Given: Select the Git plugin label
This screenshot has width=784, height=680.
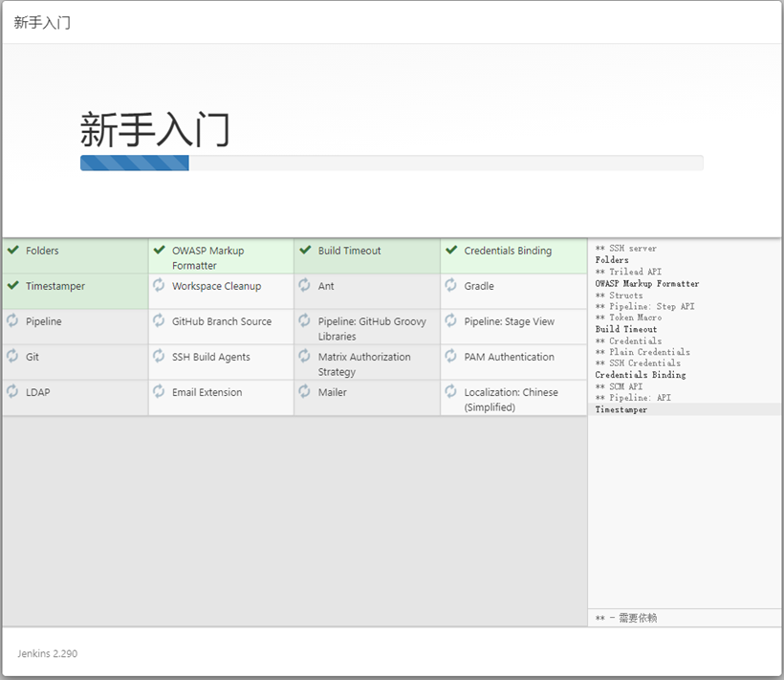Looking at the screenshot, I should 32,357.
